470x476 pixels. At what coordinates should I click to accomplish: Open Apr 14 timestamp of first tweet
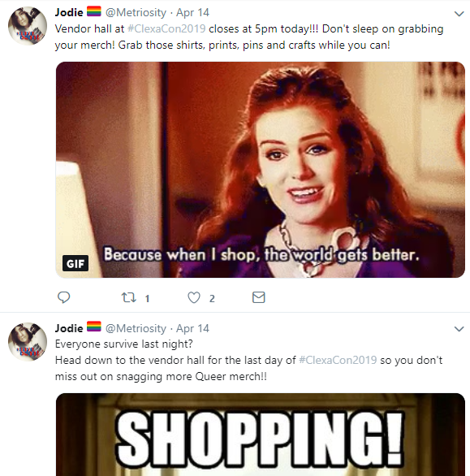[x=192, y=12]
